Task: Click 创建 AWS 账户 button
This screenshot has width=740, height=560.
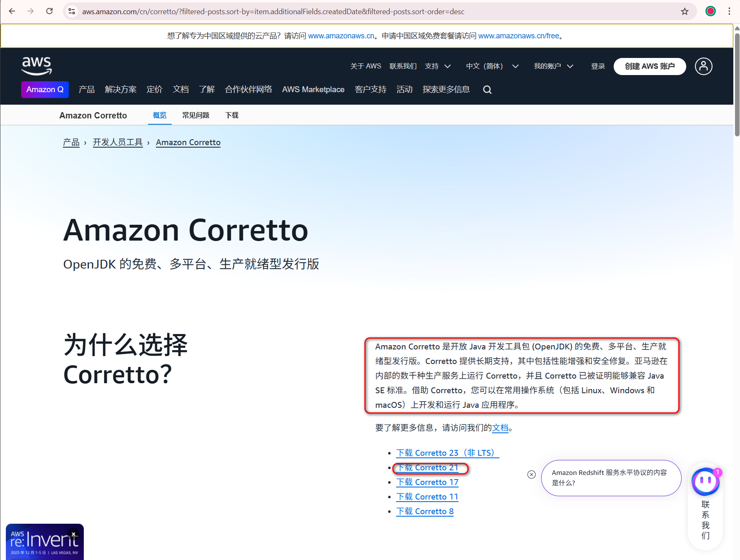Action: pos(650,66)
